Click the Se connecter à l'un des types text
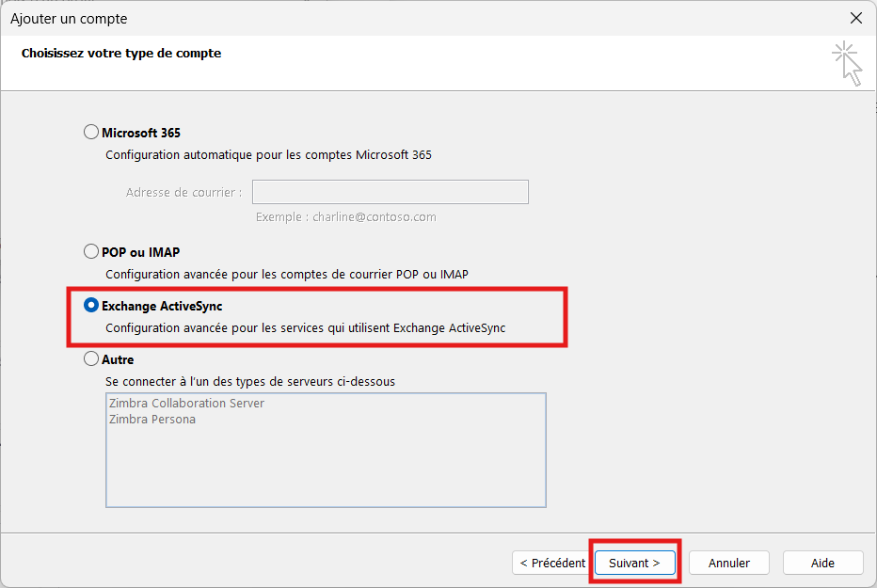Image resolution: width=877 pixels, height=588 pixels. pos(250,382)
